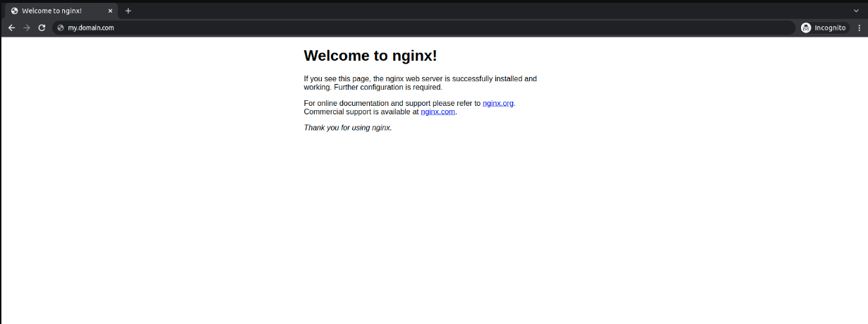Click the 'Thank you for using nginx.' text

pos(348,128)
